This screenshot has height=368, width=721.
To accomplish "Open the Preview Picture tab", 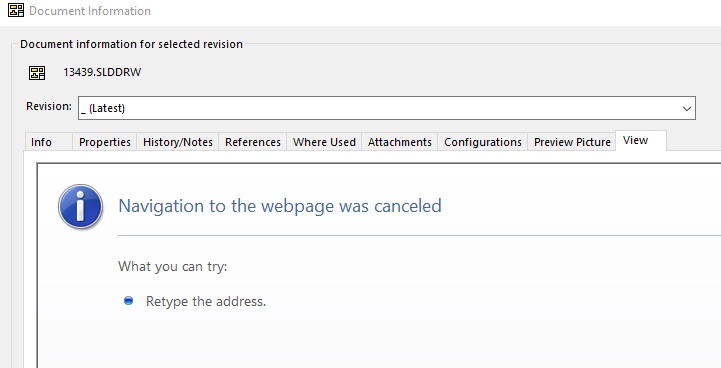I will coord(572,142).
